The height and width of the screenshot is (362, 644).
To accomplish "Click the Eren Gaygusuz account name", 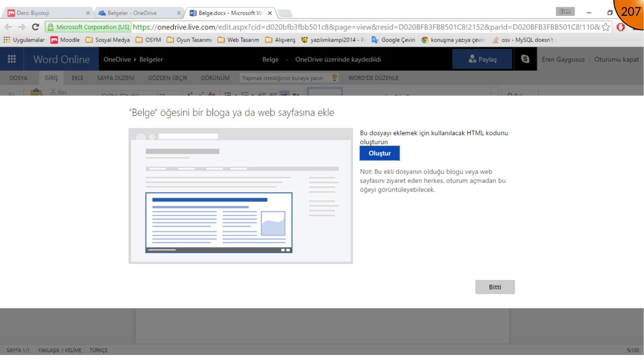I will (563, 59).
